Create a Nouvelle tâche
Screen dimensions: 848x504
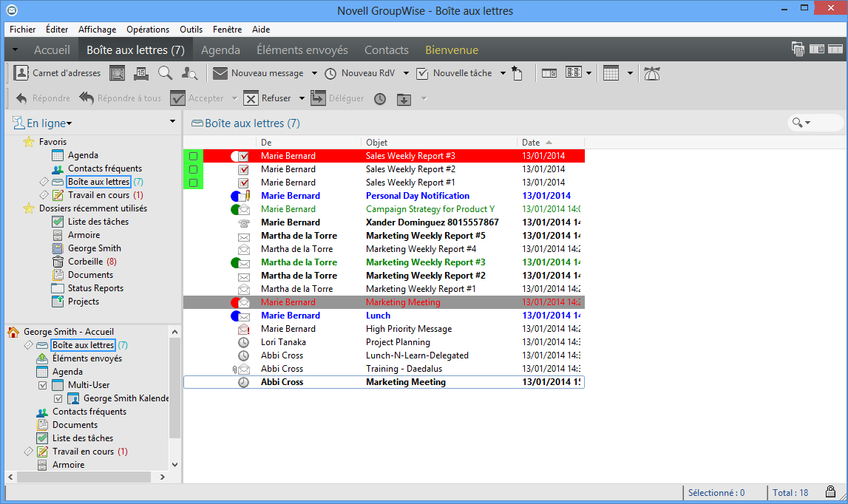[454, 73]
